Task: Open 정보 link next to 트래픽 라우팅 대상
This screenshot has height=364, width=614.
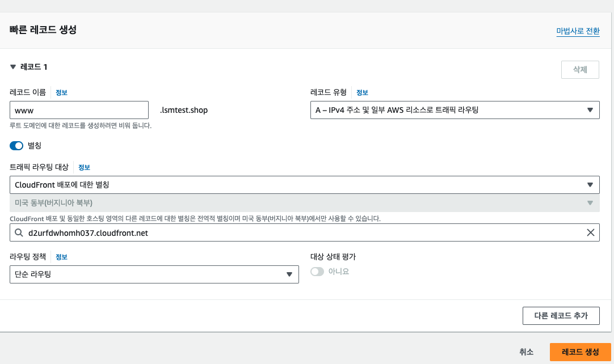Action: click(84, 167)
